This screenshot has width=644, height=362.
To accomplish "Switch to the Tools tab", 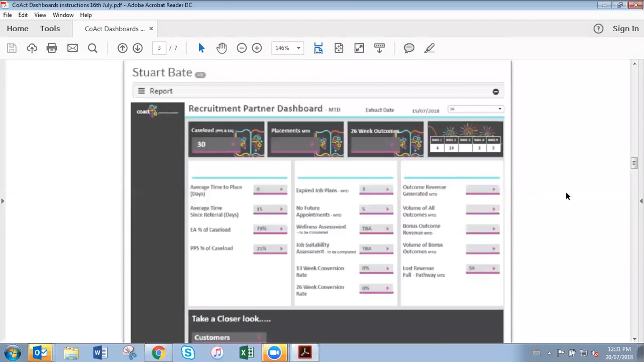I will (x=50, y=28).
